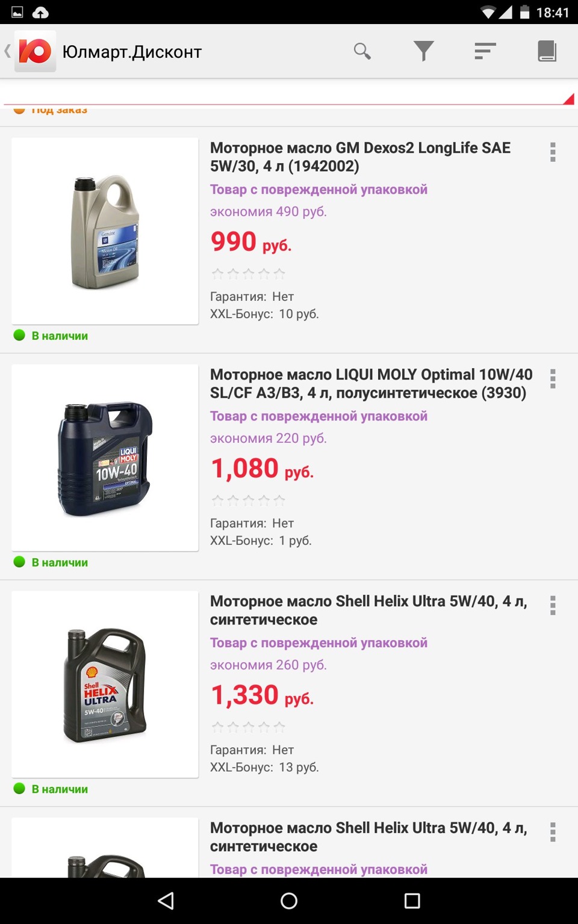Open overflow menu for LIQUI MOLY oil

[x=553, y=379]
